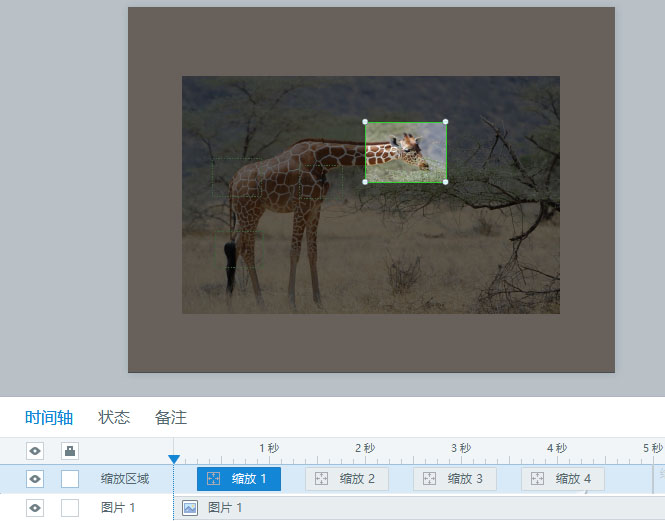This screenshot has height=521, width=665.
Task: Click the bottom-left handle of zoom region
Action: 365,182
